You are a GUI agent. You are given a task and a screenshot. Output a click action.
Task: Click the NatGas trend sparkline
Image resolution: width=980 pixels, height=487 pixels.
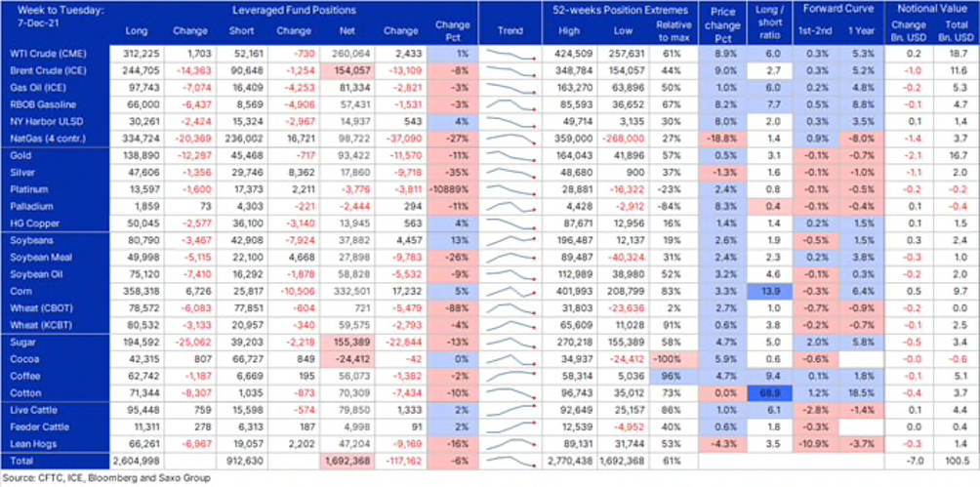point(510,141)
